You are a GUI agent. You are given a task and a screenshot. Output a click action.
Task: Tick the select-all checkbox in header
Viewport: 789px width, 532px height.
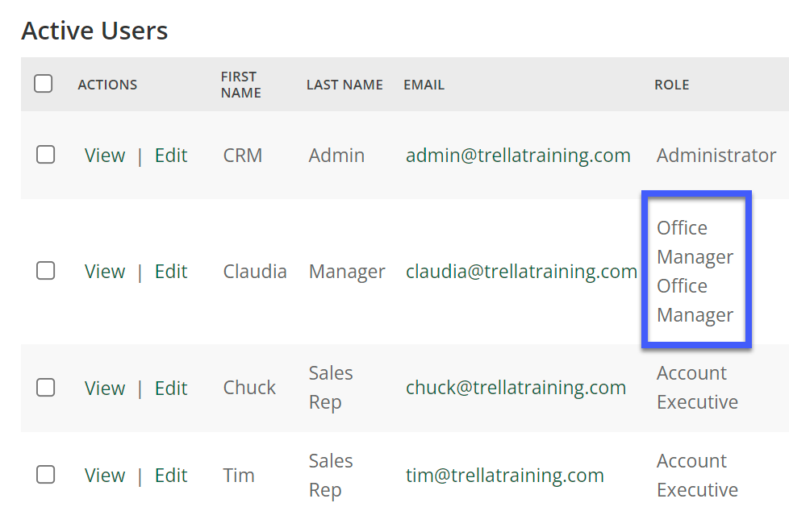click(44, 84)
